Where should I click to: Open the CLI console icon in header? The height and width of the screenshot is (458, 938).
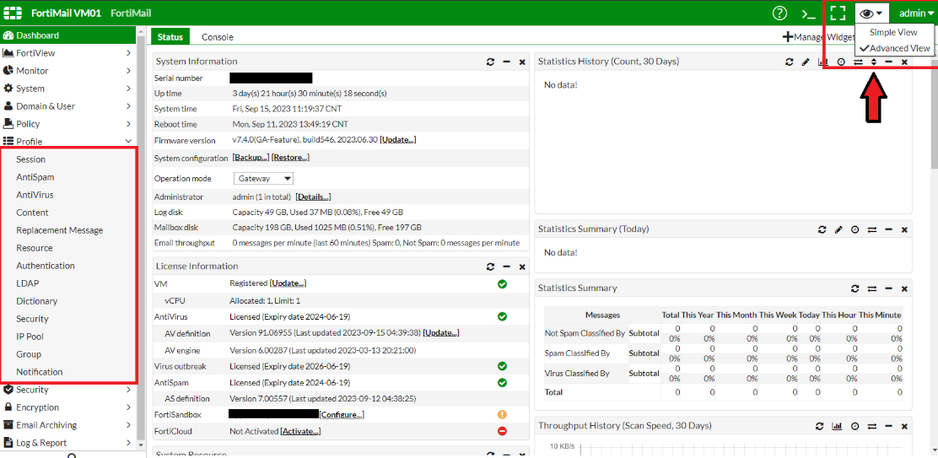[x=808, y=13]
